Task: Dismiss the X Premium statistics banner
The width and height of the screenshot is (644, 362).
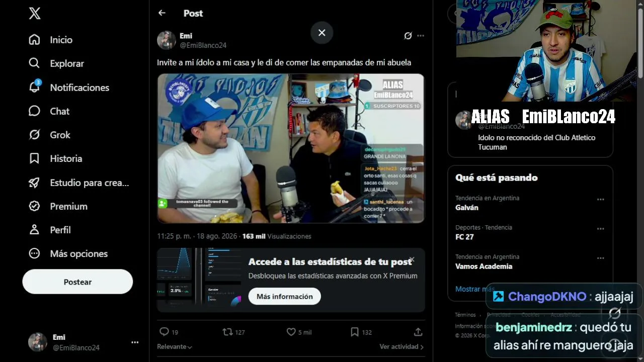Action: pyautogui.click(x=412, y=259)
